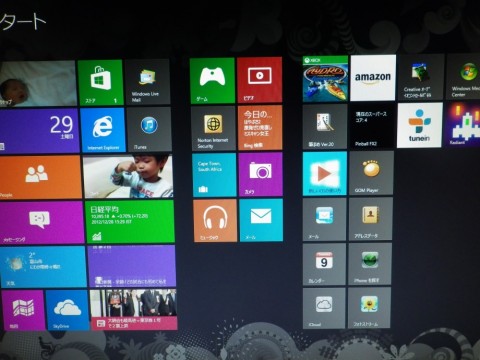Screen dimensions: 480x360
Task: Open the iTunes tile
Action: (x=149, y=129)
